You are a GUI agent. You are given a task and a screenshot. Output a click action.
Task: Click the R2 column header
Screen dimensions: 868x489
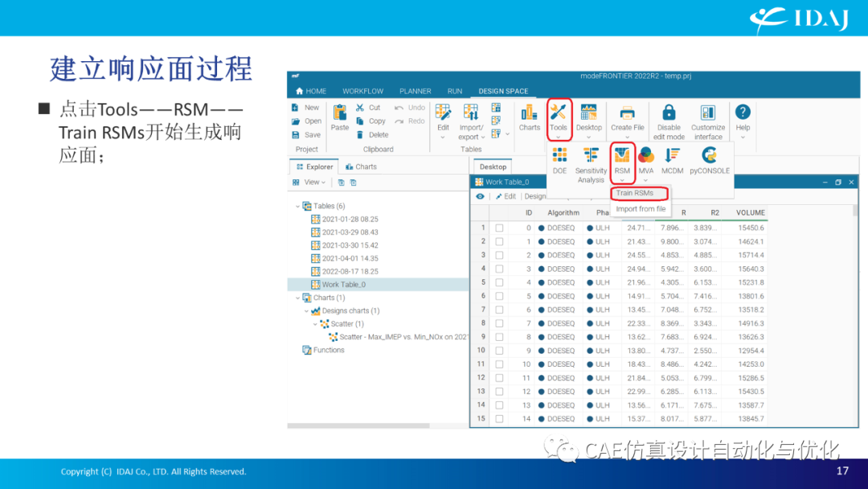pyautogui.click(x=714, y=212)
